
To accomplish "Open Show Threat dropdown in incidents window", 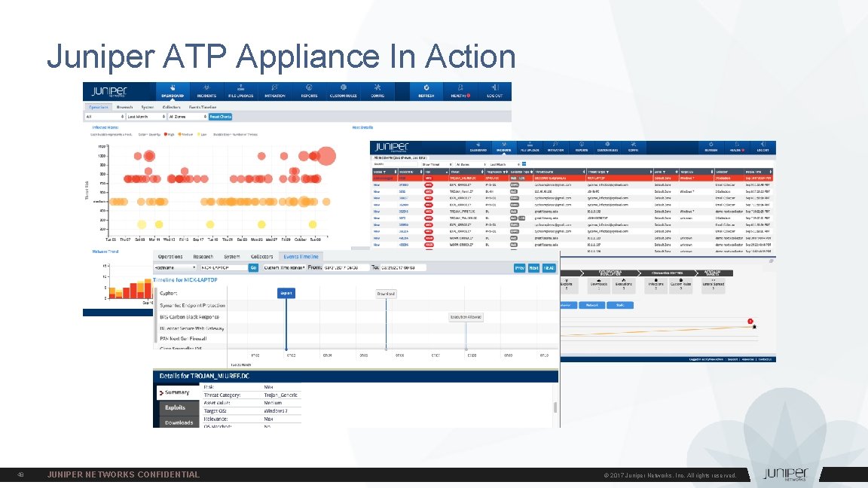I will 437,164.
